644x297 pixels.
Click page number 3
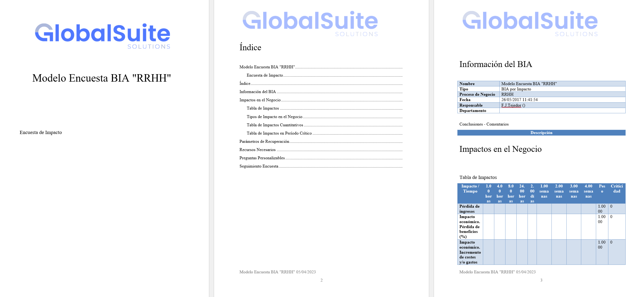541,280
